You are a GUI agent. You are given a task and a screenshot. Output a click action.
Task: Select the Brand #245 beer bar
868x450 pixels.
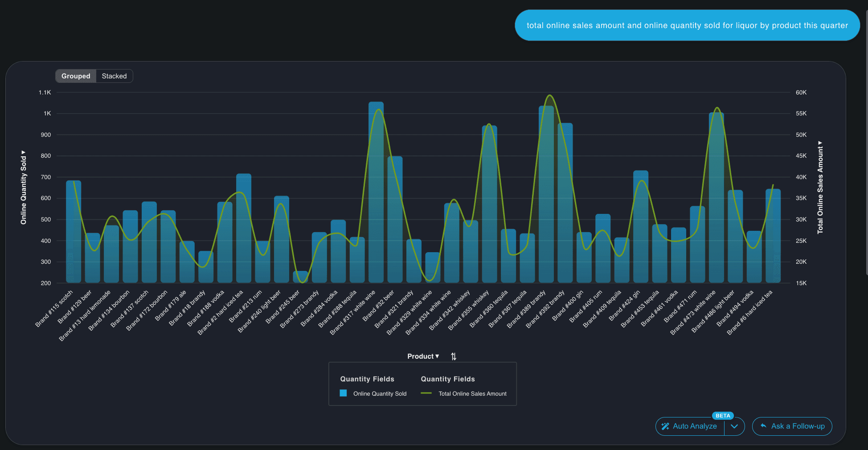click(x=300, y=277)
